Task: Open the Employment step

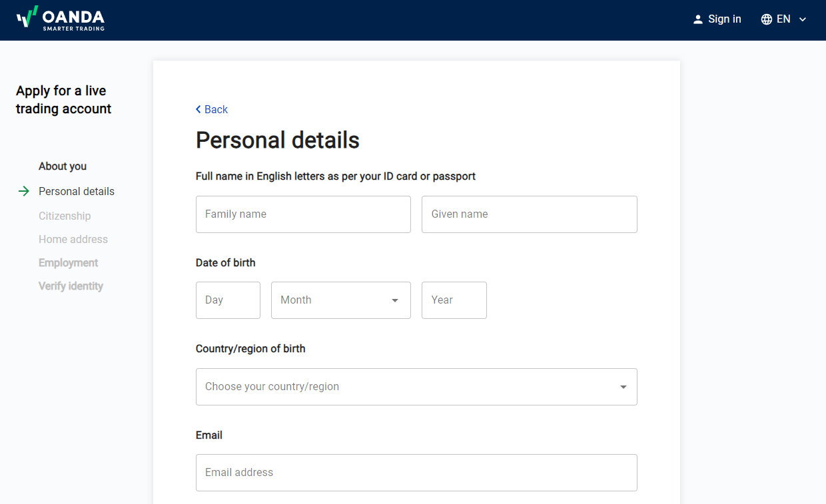Action: [x=68, y=263]
